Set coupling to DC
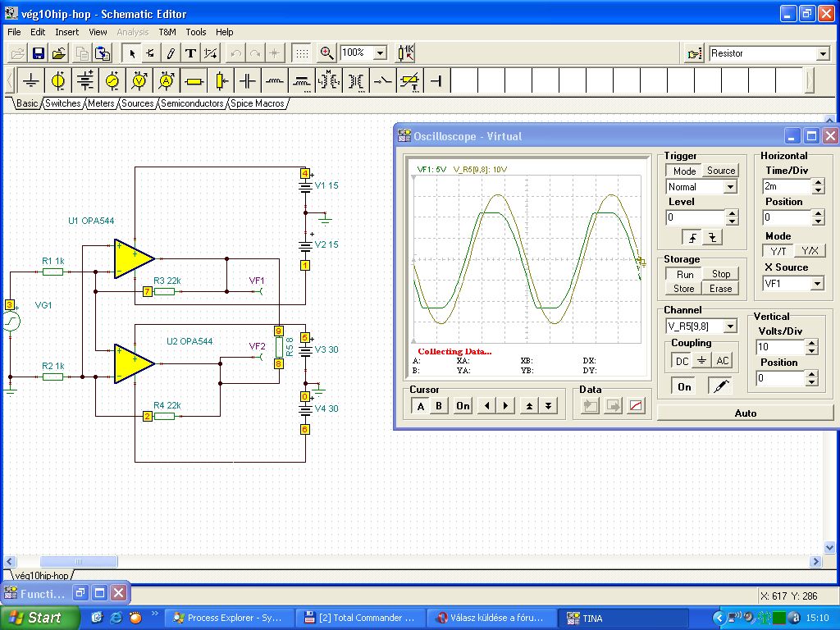This screenshot has width=840, height=630. (x=682, y=361)
